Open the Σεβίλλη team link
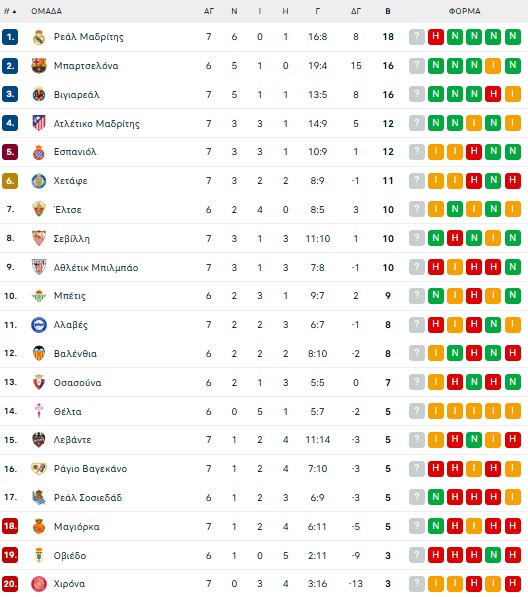528x597 pixels. [x=72, y=239]
